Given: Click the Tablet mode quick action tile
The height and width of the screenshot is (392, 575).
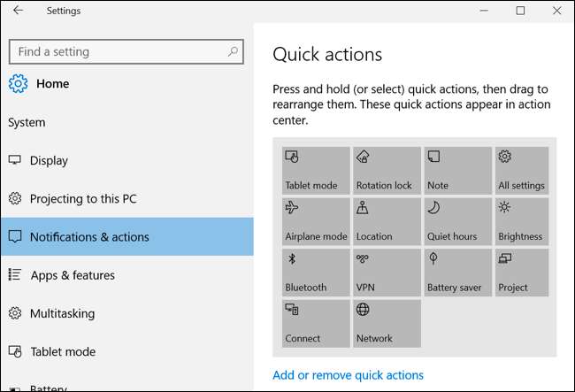Looking at the screenshot, I should coord(316,171).
